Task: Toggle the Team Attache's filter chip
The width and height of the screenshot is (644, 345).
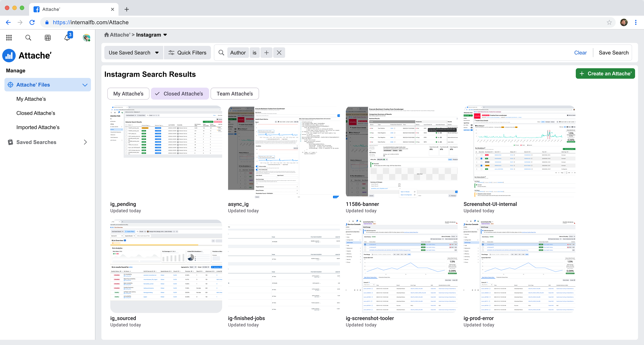Action: tap(234, 94)
